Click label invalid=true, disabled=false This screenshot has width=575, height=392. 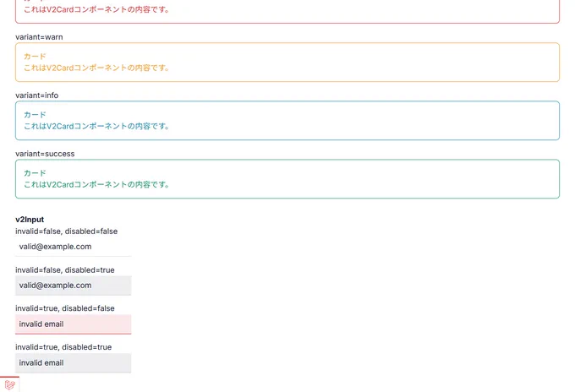65,308
